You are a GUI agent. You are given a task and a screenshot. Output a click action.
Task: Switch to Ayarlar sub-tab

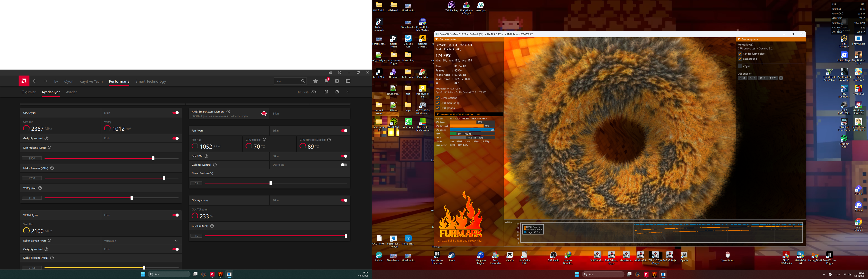click(71, 92)
